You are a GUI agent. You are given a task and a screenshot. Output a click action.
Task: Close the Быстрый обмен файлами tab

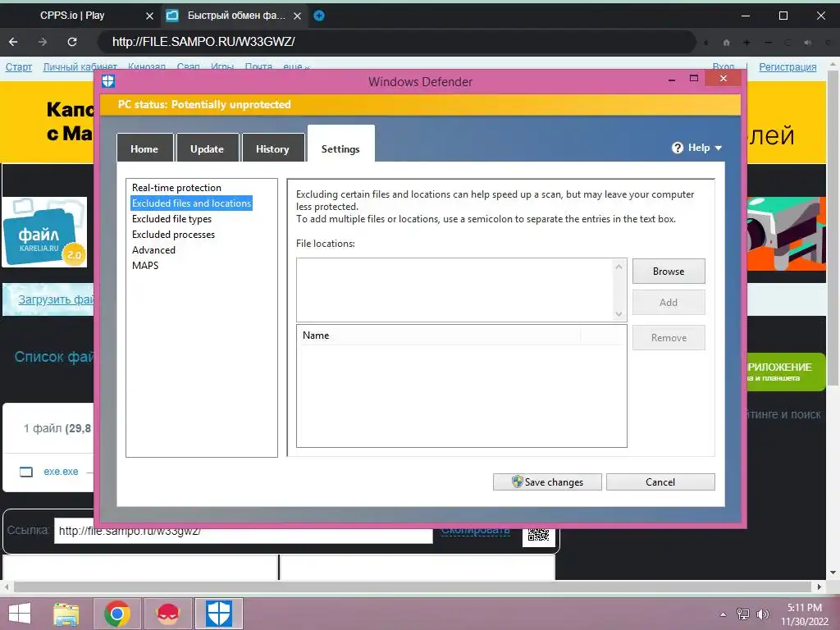coord(297,16)
